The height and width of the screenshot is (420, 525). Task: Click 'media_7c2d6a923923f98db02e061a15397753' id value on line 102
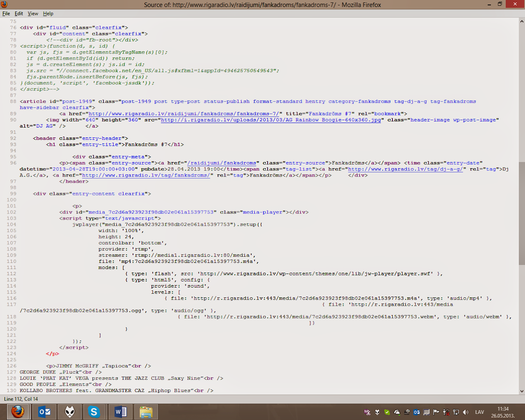coord(151,212)
